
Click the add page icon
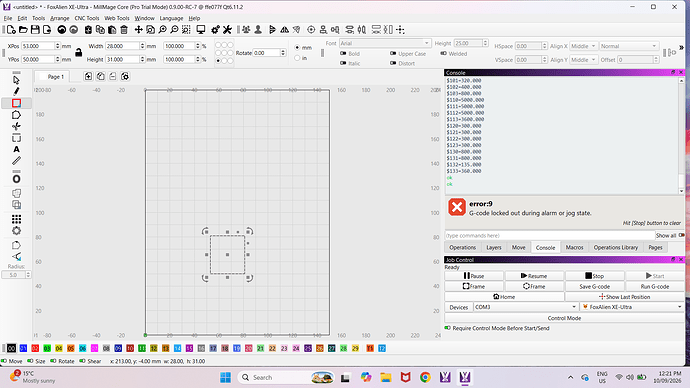(88, 77)
